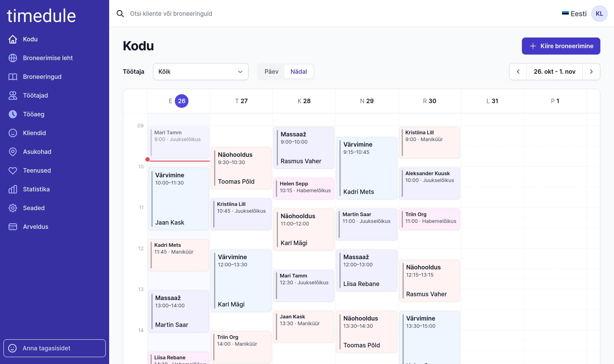Click the timedule logo

coord(41,16)
